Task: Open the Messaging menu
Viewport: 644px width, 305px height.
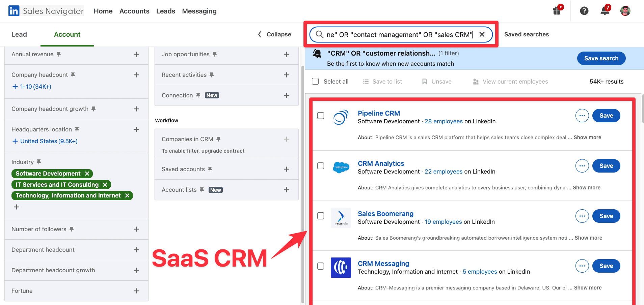Action: (199, 11)
